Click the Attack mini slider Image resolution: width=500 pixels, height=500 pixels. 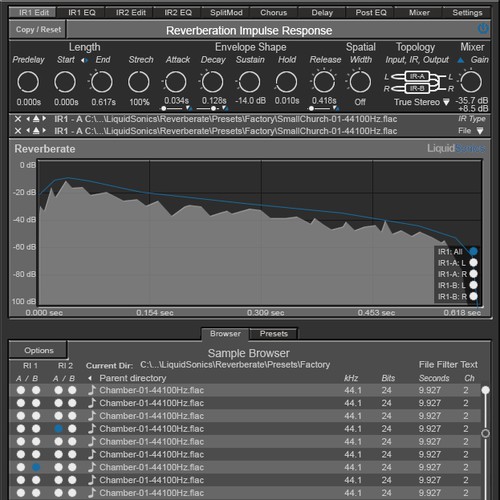pos(172,108)
